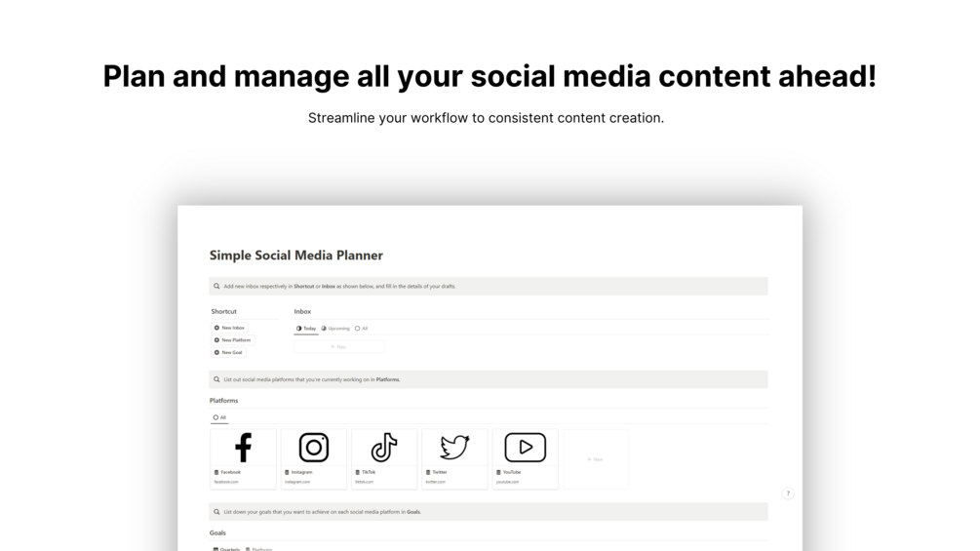
Task: Click the half-circle icon on Today tab
Action: (298, 328)
